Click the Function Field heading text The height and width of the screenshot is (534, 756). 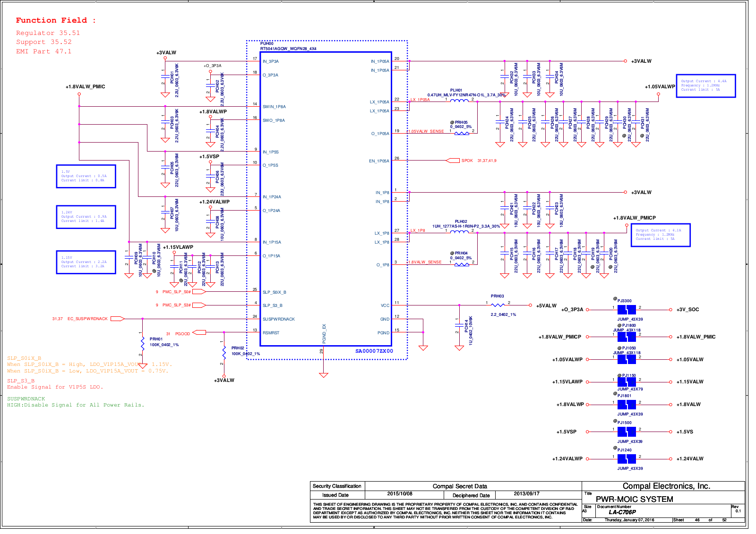[x=56, y=20]
